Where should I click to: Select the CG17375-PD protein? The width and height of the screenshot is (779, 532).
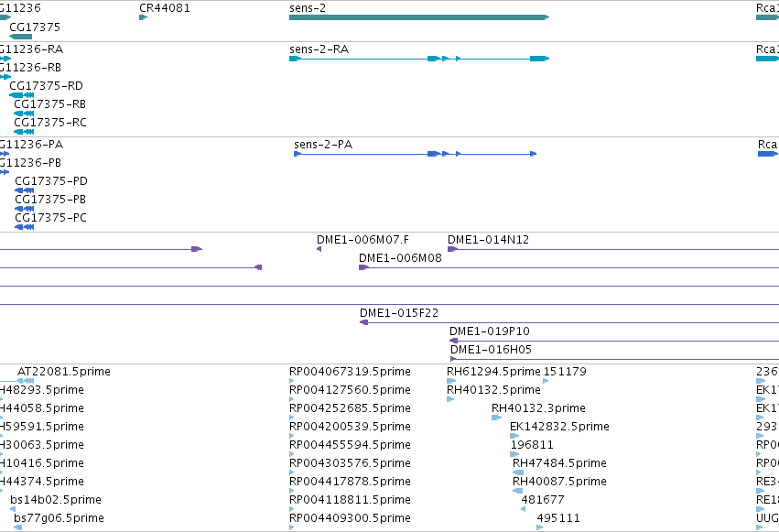pyautogui.click(x=25, y=190)
